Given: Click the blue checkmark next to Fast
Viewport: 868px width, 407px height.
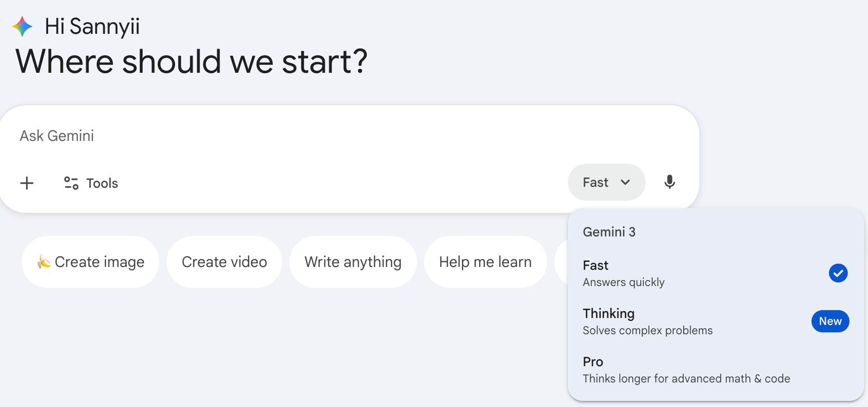Looking at the screenshot, I should tap(838, 273).
